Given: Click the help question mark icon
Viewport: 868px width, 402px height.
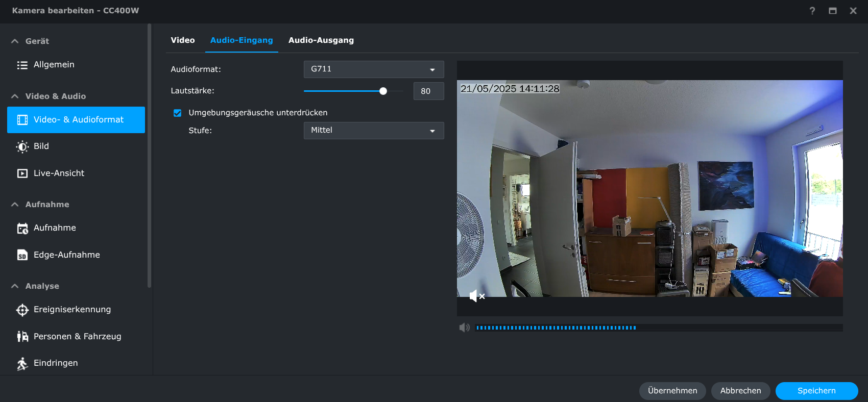Looking at the screenshot, I should 812,11.
